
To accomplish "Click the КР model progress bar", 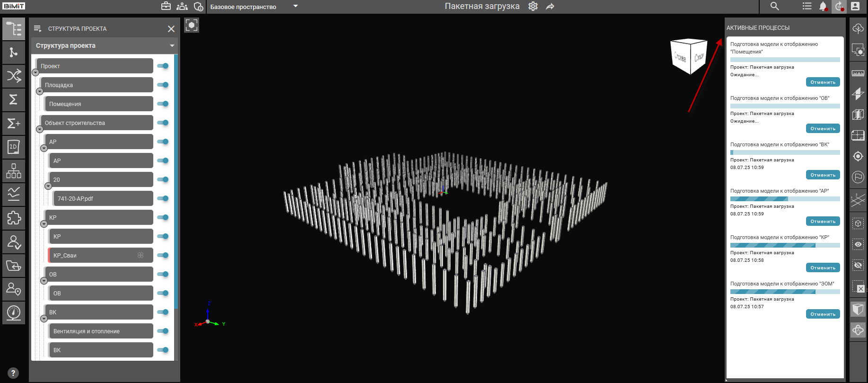I will 785,246.
